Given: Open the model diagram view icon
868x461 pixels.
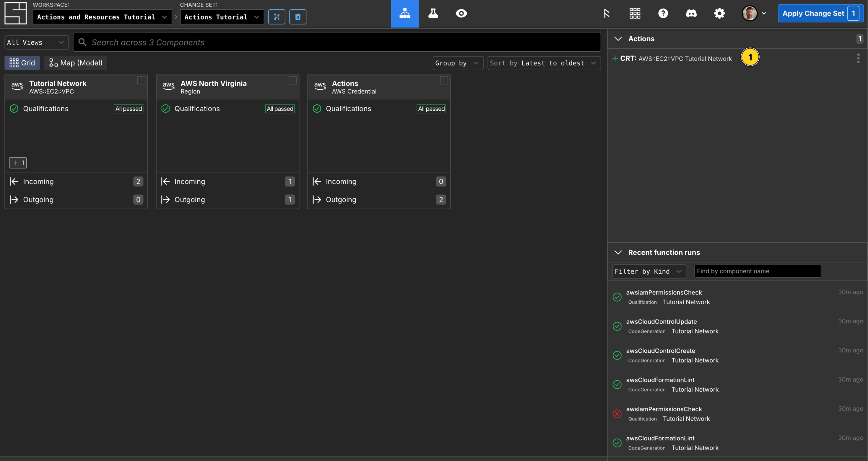Looking at the screenshot, I should point(405,14).
